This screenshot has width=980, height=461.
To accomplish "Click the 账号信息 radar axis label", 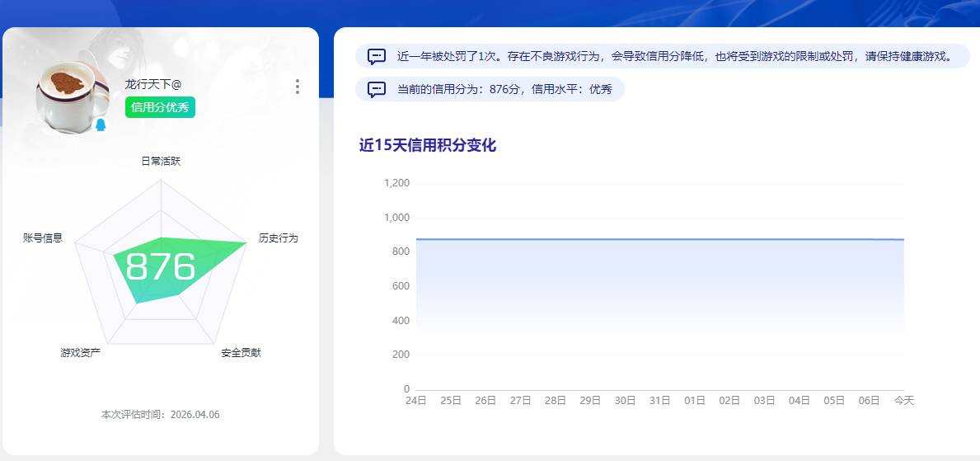I will coord(43,238).
